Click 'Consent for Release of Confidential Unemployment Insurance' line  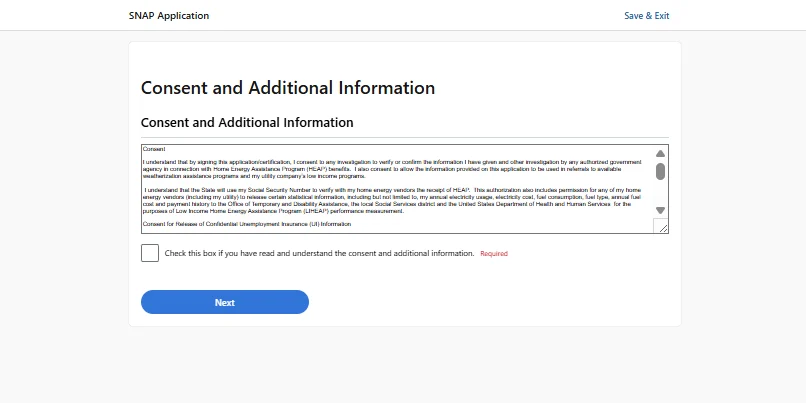[x=247, y=224]
